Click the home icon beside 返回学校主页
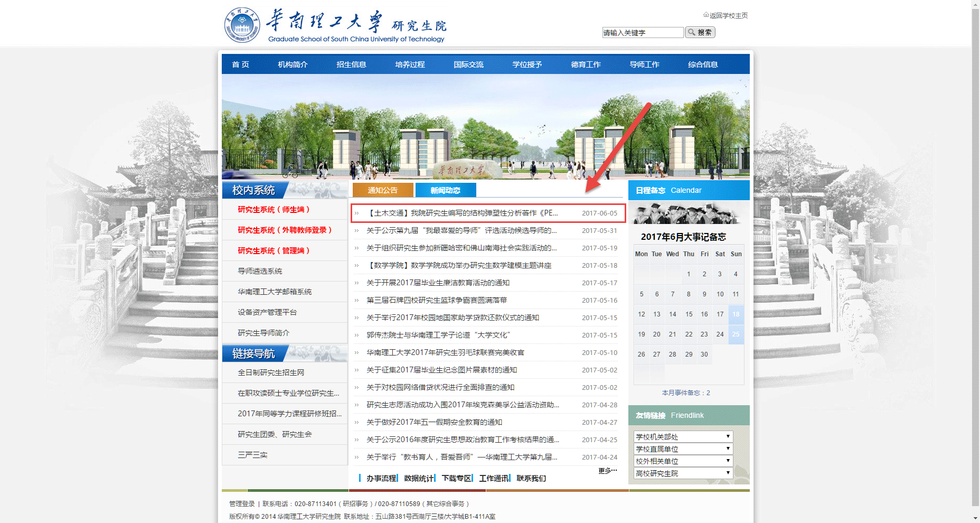980x523 pixels. click(706, 15)
